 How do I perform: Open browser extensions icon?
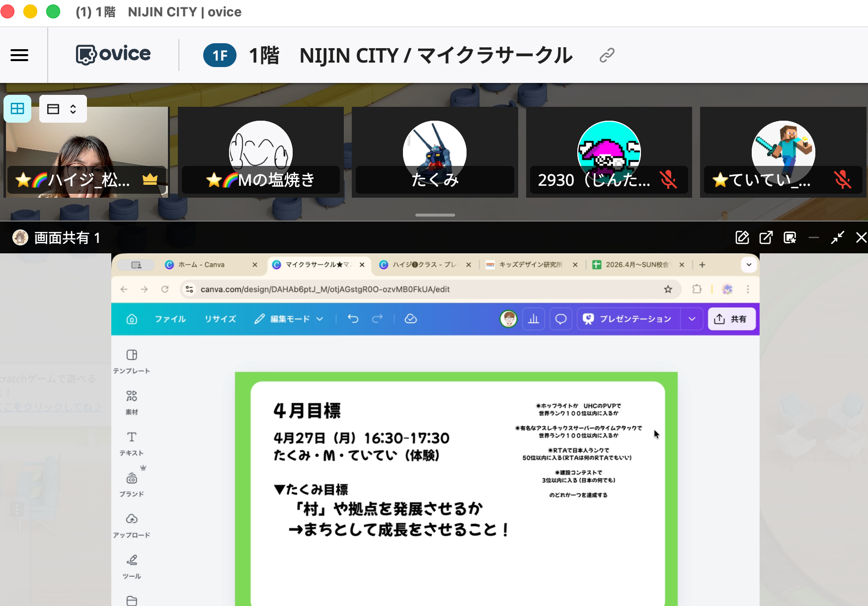tap(697, 289)
